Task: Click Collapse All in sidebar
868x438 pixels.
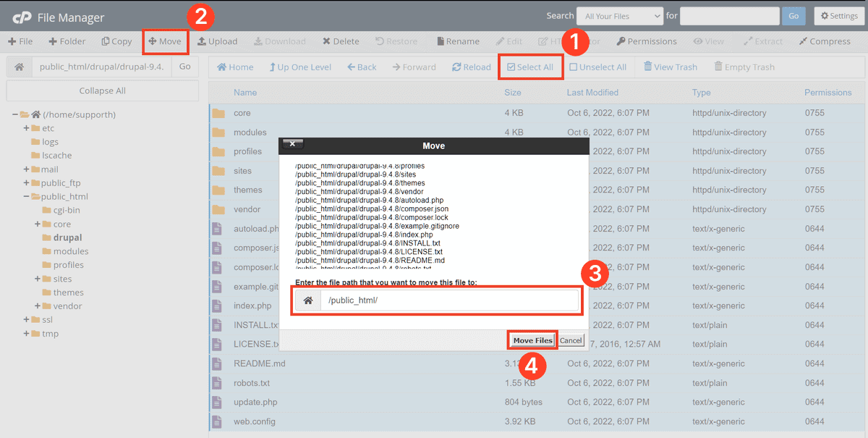Action: click(102, 90)
